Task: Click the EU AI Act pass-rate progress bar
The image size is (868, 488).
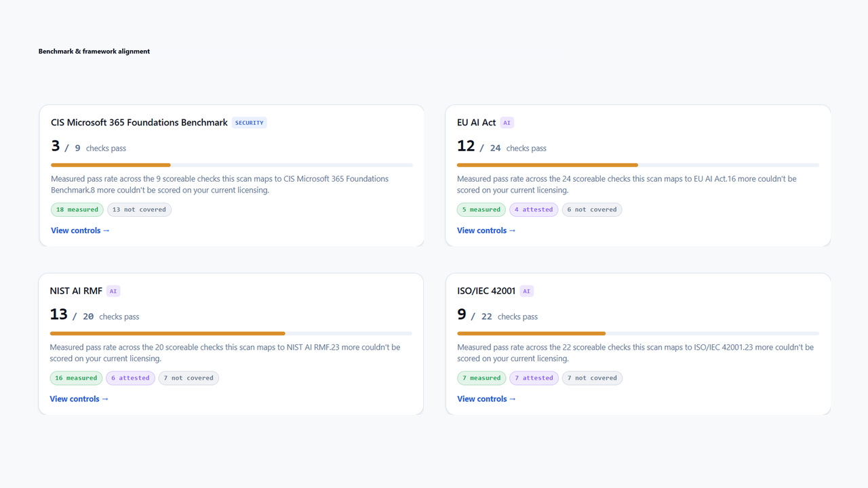Action: pyautogui.click(x=638, y=165)
